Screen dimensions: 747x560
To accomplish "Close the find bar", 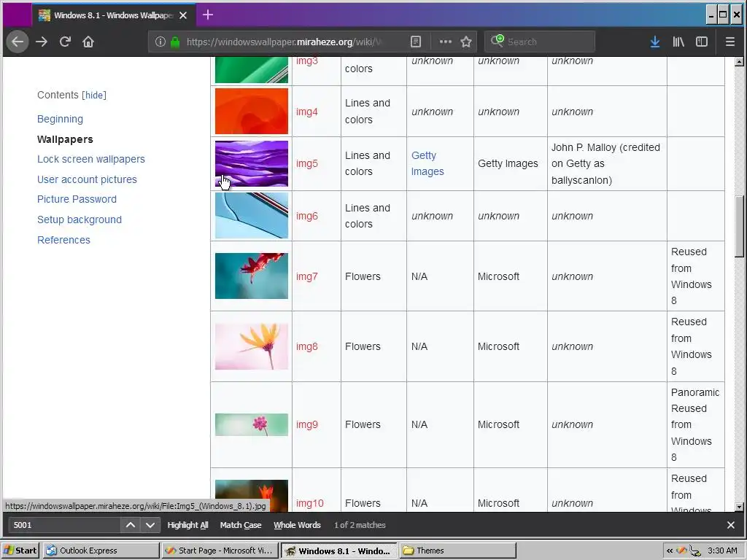I will pos(731,525).
